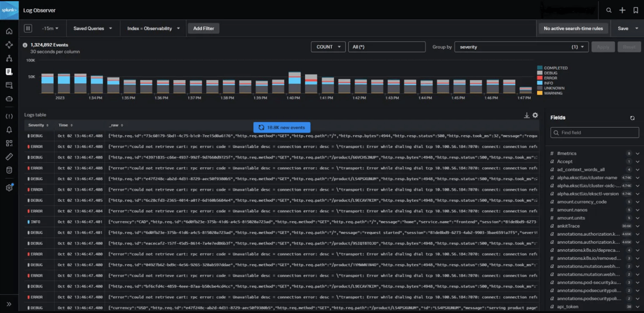The width and height of the screenshot is (644, 313).
Task: Click the INFO legend swatch
Action: 540,83
